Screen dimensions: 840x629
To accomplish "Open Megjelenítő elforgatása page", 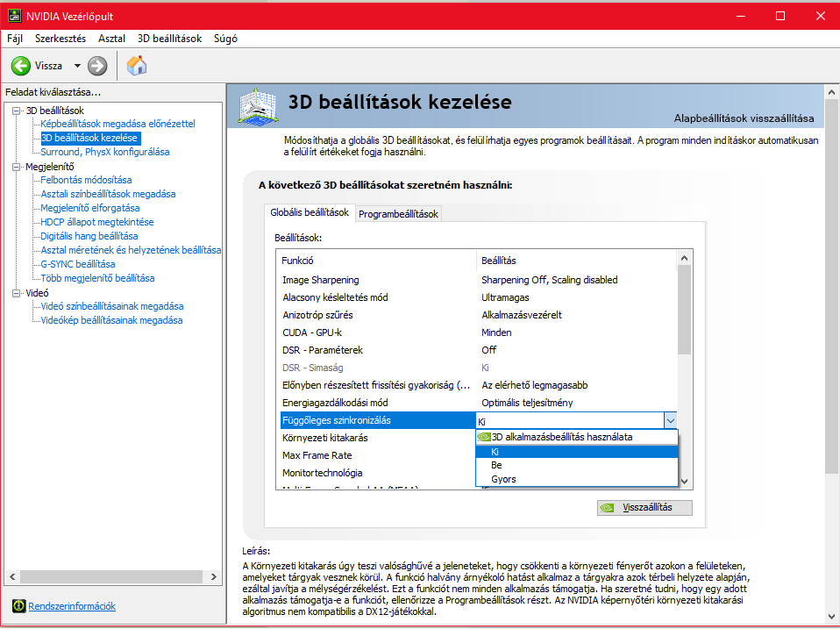I will (90, 208).
